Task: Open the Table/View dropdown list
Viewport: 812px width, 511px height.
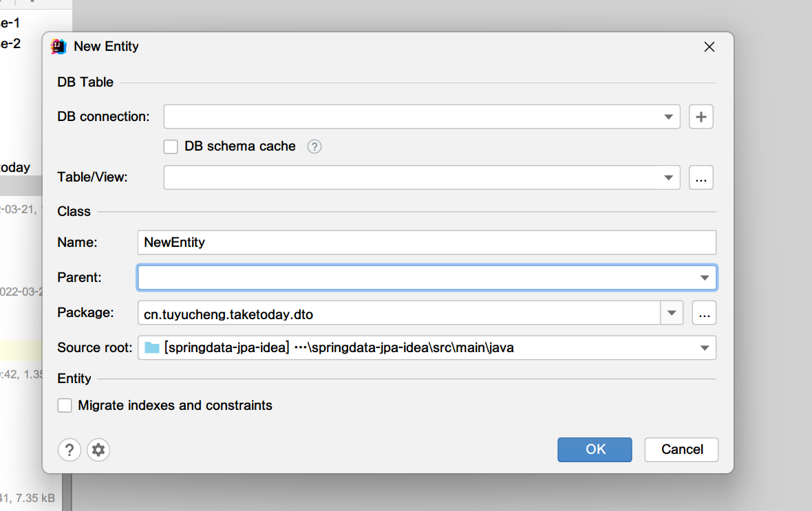Action: tap(667, 177)
